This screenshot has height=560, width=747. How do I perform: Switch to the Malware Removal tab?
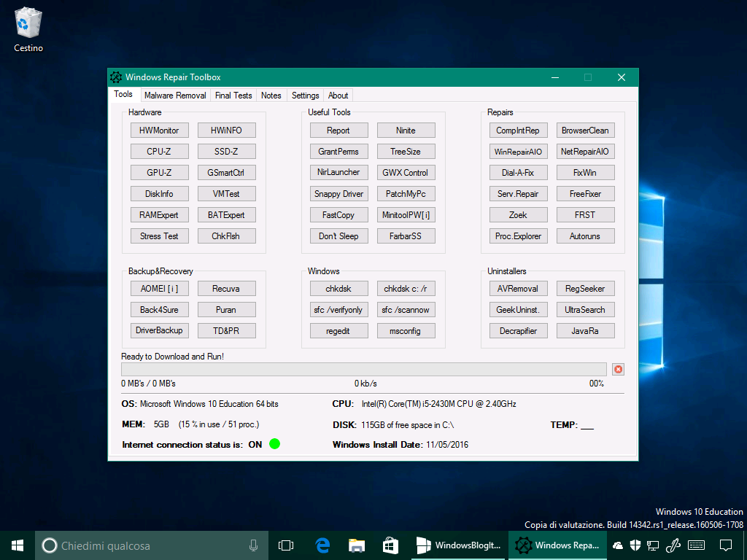click(175, 96)
